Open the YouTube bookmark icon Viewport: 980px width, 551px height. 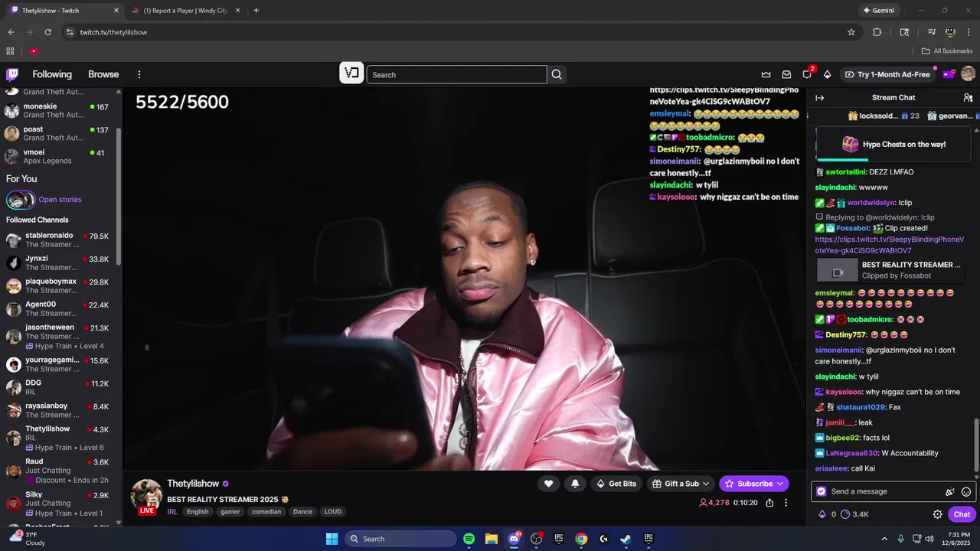pos(34,51)
